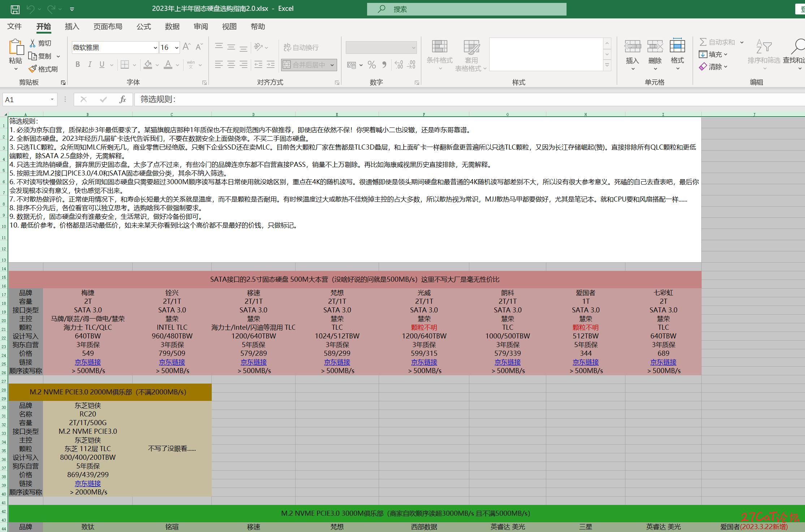The image size is (805, 532).
Task: Click the Save icon in title bar
Action: pyautogui.click(x=15, y=9)
